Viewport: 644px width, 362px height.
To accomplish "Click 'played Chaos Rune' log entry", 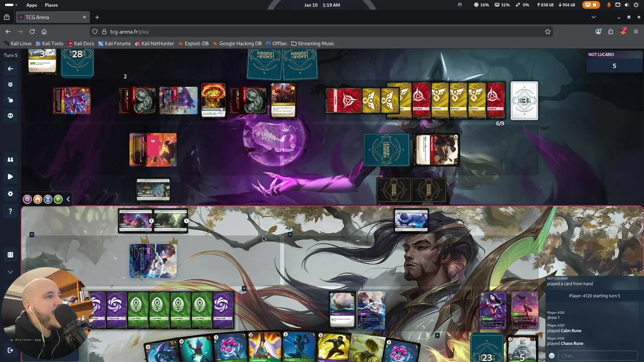I will click(x=565, y=343).
